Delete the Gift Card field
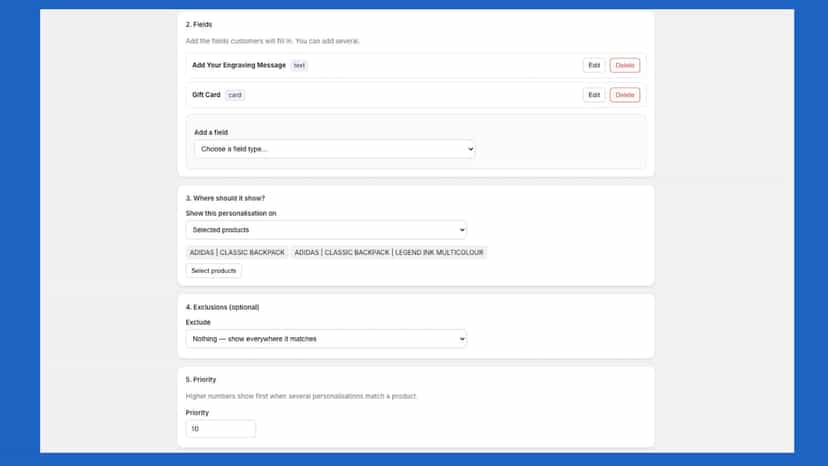The height and width of the screenshot is (466, 828). (x=625, y=95)
